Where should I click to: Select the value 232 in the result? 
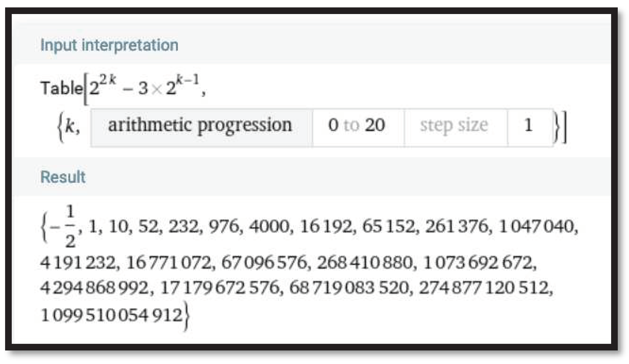(x=183, y=227)
